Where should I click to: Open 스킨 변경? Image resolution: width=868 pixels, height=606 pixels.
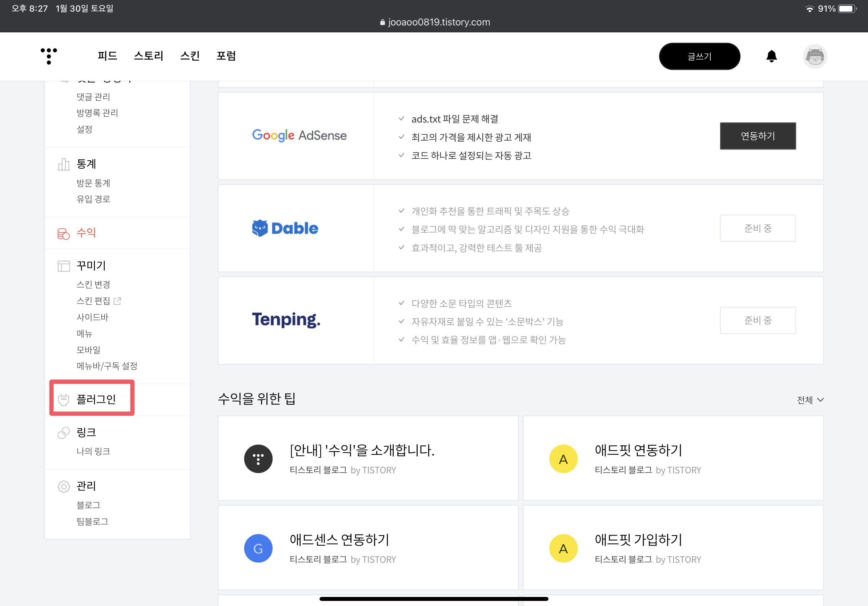coord(93,285)
